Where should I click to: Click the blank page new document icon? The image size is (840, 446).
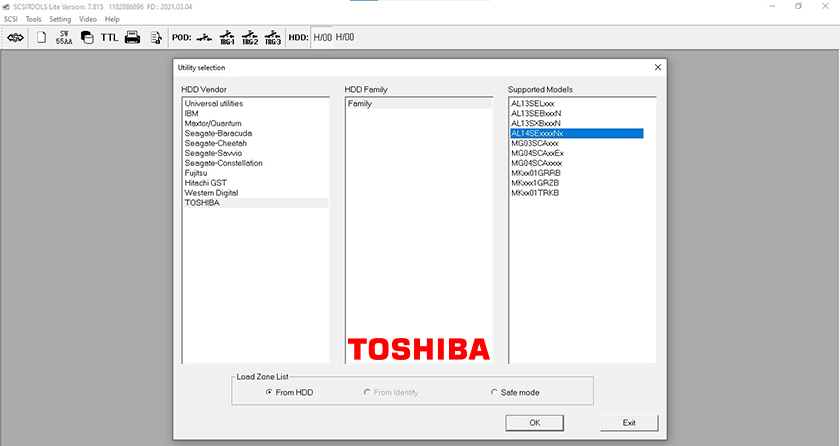(41, 37)
